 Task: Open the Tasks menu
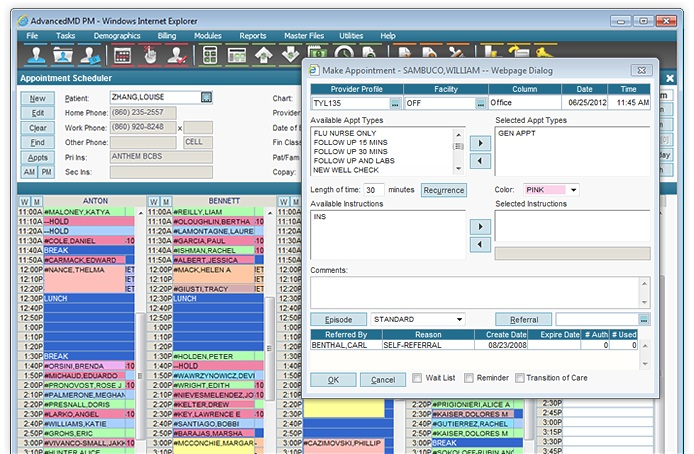(x=66, y=36)
